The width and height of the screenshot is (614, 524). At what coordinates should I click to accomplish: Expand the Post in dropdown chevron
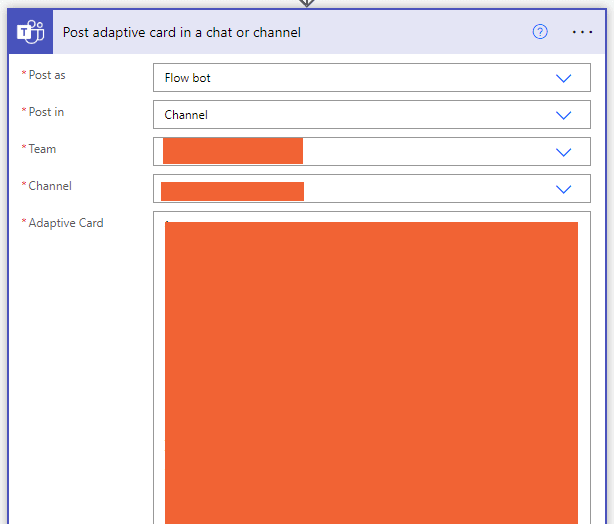(x=563, y=115)
